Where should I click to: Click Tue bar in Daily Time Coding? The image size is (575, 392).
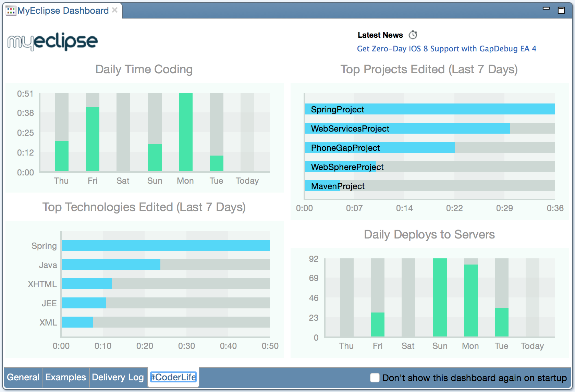[217, 163]
